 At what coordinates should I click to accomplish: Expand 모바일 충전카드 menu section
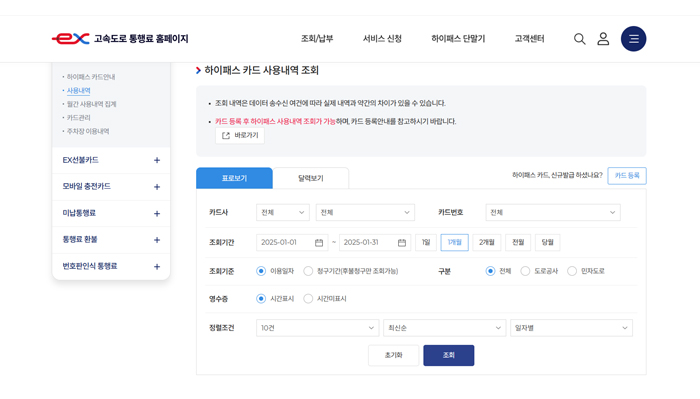[111, 187]
